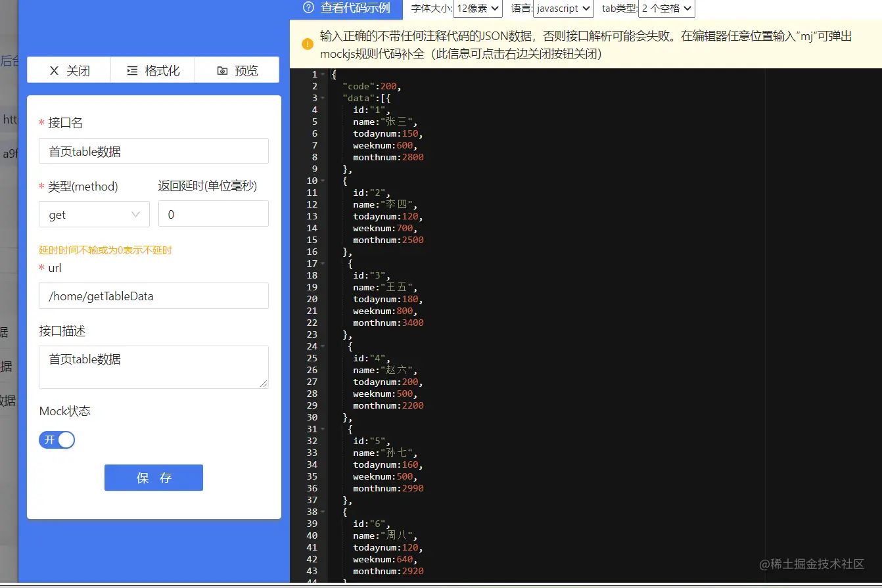
Task: Click the url field with /home/getTableData
Action: tap(154, 296)
